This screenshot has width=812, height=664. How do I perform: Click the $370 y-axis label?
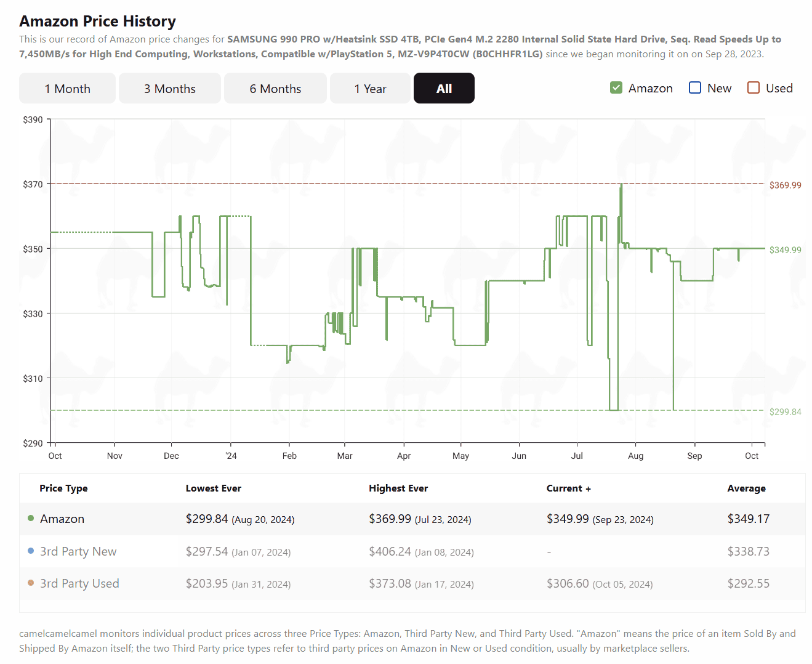[x=33, y=184]
